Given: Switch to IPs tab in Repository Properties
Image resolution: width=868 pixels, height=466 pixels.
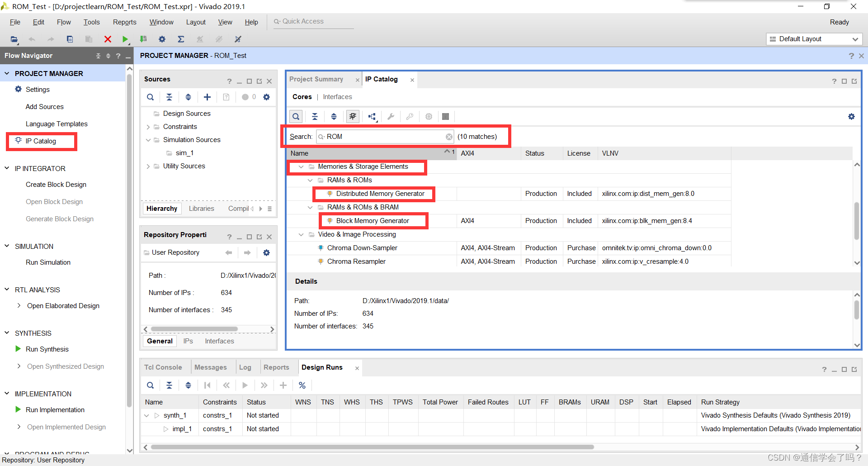Looking at the screenshot, I should [x=188, y=341].
